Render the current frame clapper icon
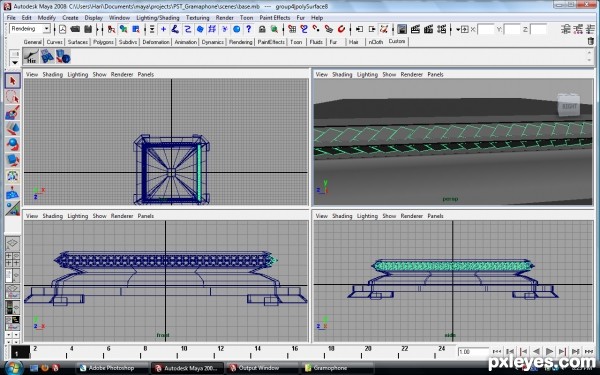 (x=415, y=29)
